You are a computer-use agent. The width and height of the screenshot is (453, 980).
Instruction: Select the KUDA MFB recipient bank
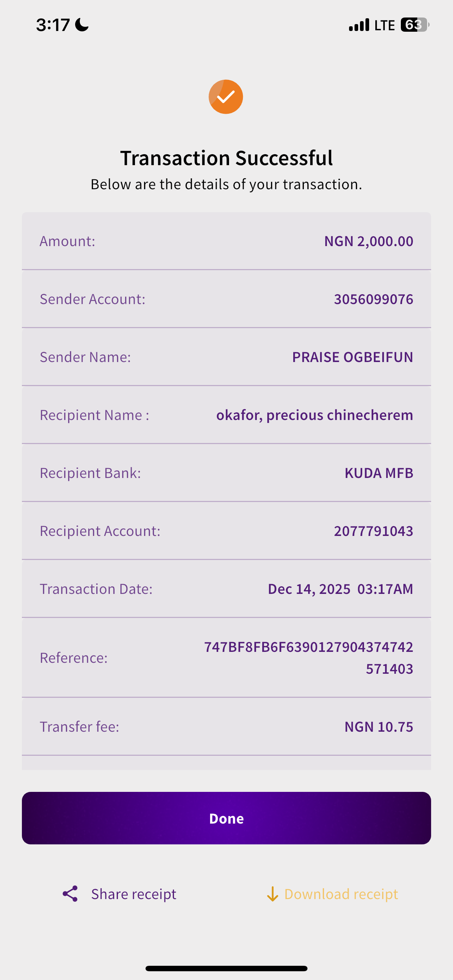(378, 473)
